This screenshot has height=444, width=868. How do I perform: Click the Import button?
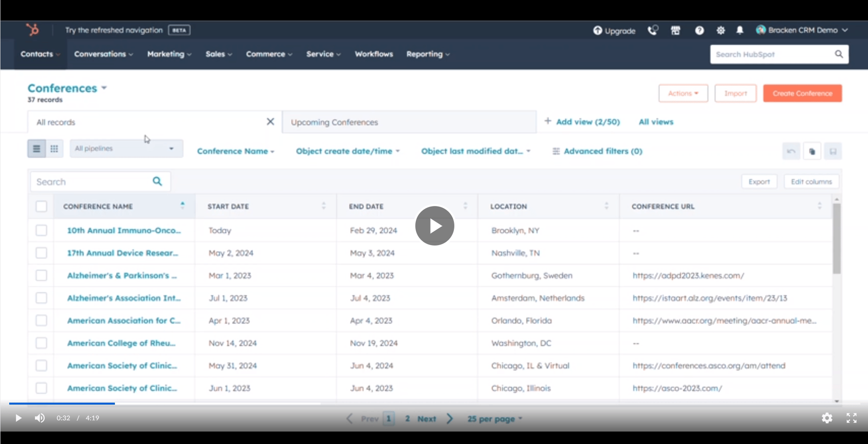click(735, 93)
